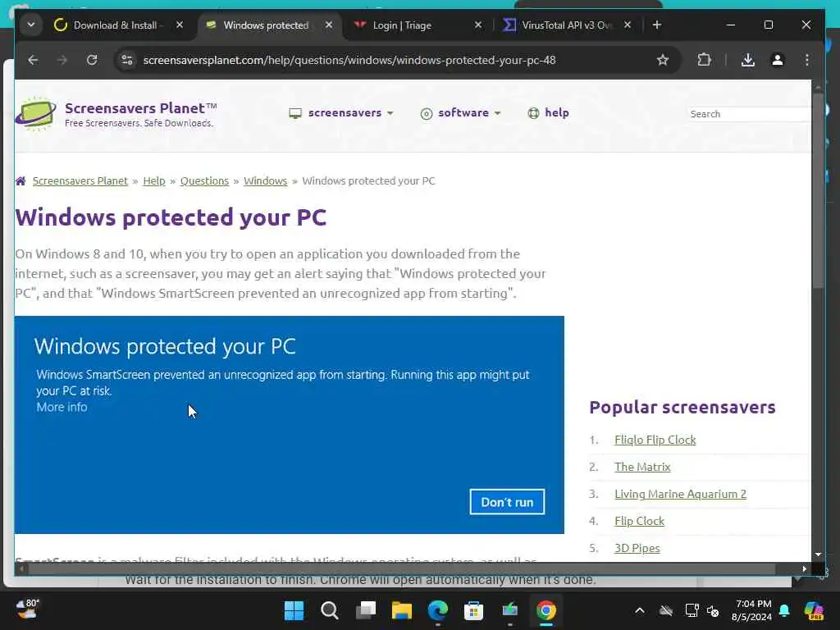Open Task View on taskbar
This screenshot has width=840, height=630.
366,610
